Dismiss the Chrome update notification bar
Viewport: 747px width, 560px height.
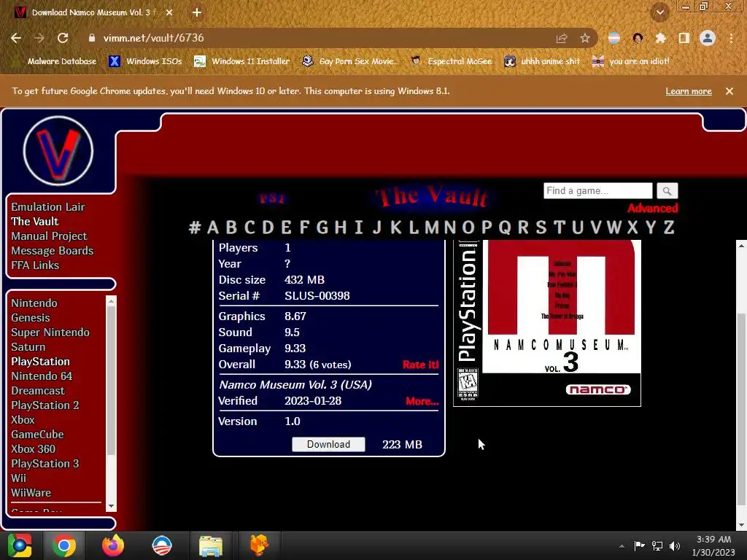[x=729, y=91]
